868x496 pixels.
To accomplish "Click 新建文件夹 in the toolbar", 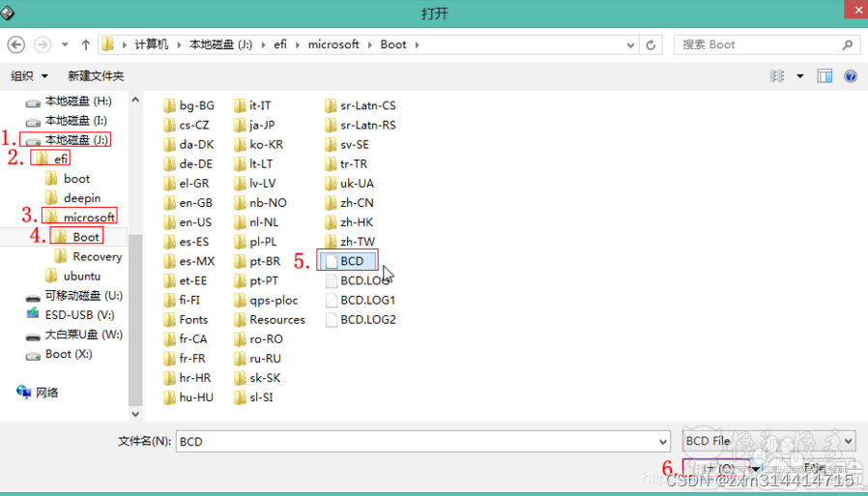I will tap(96, 76).
